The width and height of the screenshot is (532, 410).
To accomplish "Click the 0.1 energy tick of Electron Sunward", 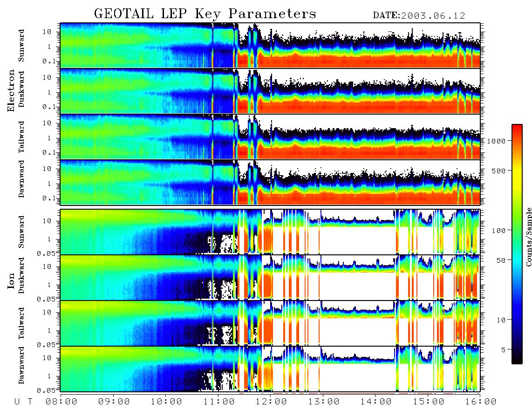I will pos(49,61).
